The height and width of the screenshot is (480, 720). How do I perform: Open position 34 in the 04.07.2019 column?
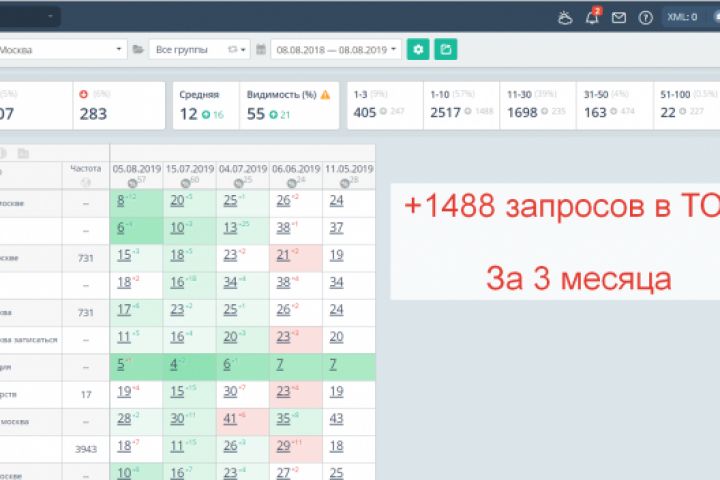[x=231, y=282]
